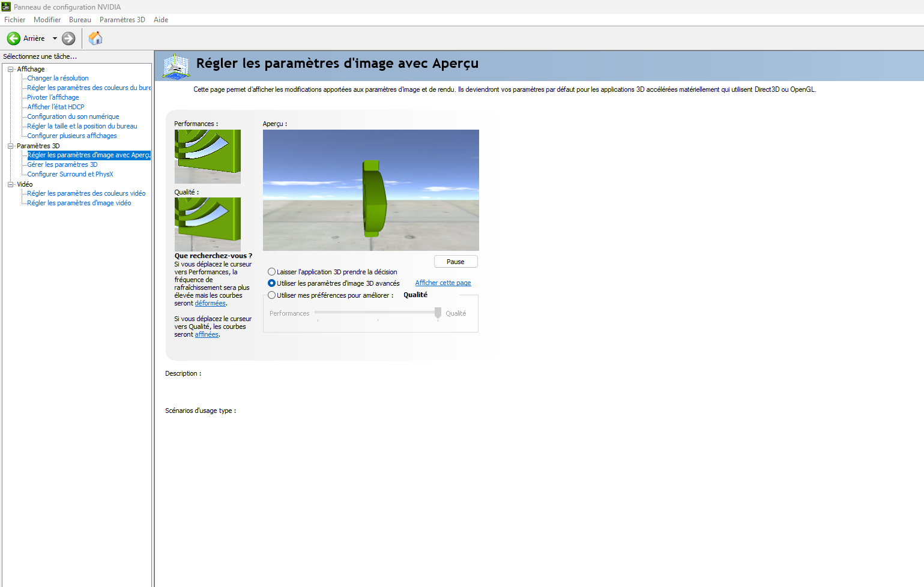
Task: Open the Paramètres 3D menu
Action: [x=122, y=20]
